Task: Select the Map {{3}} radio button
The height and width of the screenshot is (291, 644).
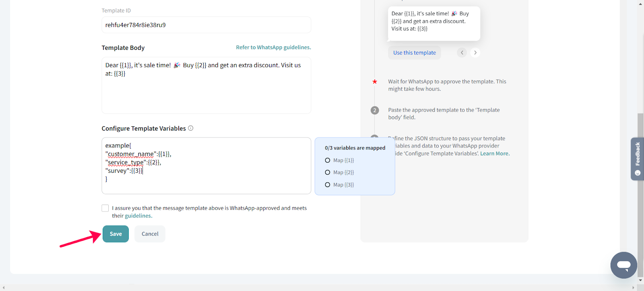Action: [x=328, y=185]
